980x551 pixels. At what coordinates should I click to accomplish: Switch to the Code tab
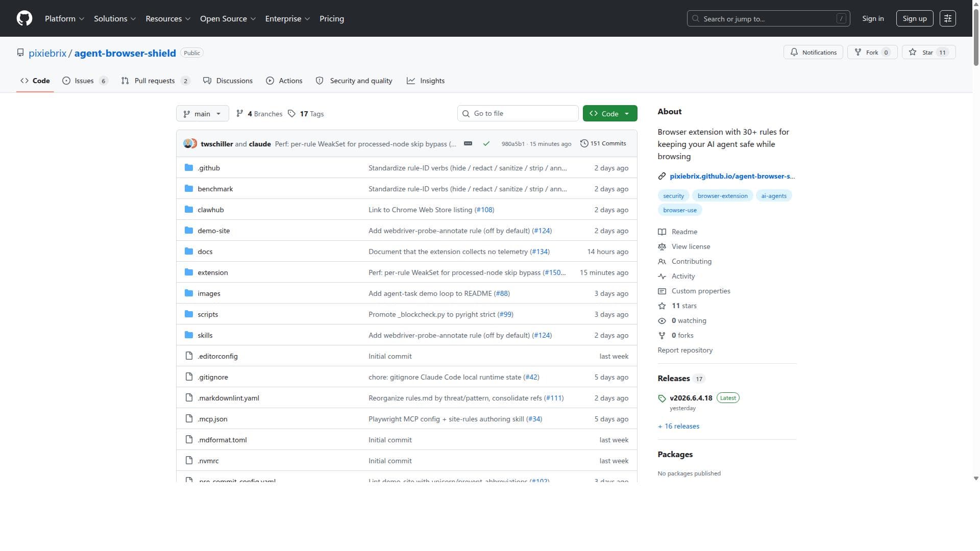point(35,81)
